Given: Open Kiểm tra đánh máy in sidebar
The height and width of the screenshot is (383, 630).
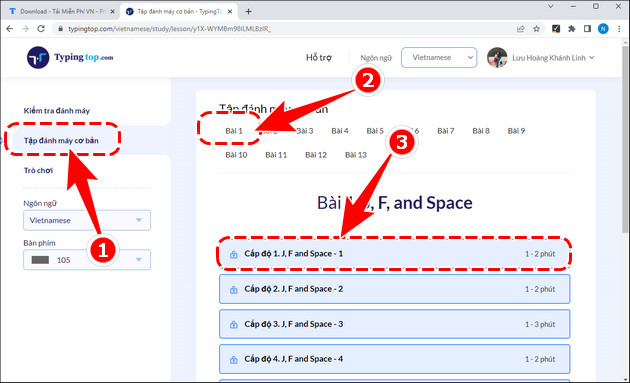Looking at the screenshot, I should (x=57, y=111).
